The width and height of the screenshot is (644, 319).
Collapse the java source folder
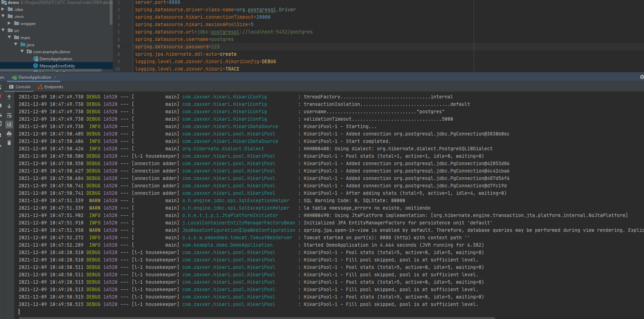[16, 44]
